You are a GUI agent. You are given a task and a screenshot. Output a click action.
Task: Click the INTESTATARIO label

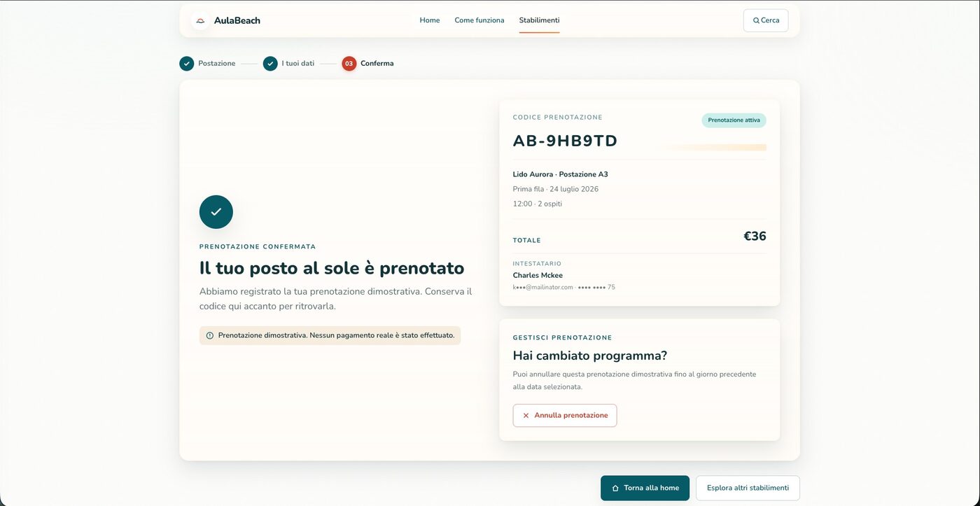[538, 264]
